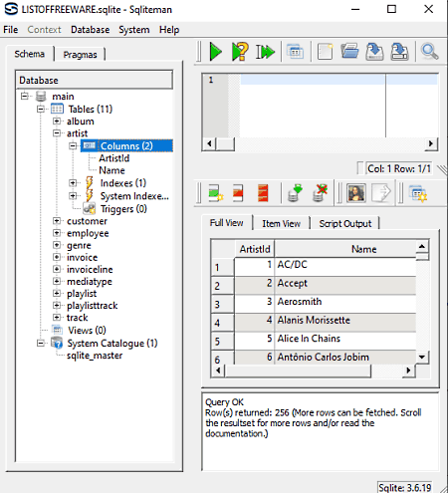The height and width of the screenshot is (493, 448).
Task: Switch to Item View tab
Action: (x=282, y=223)
